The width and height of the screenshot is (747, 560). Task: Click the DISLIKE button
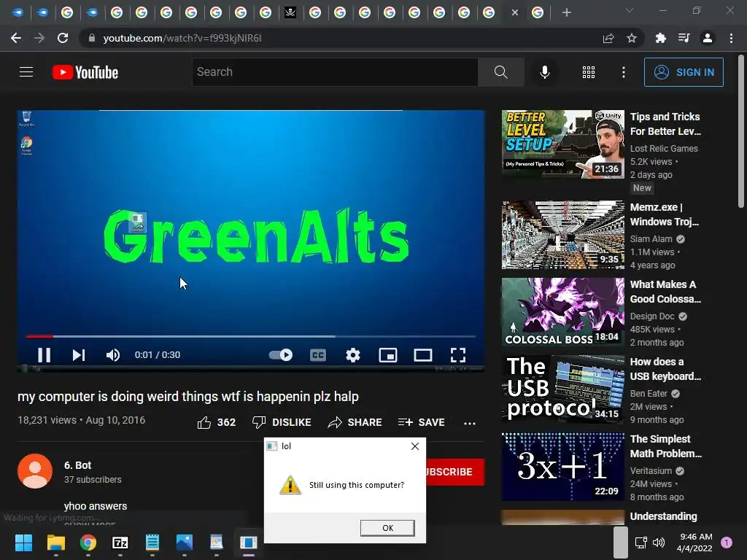tap(282, 422)
